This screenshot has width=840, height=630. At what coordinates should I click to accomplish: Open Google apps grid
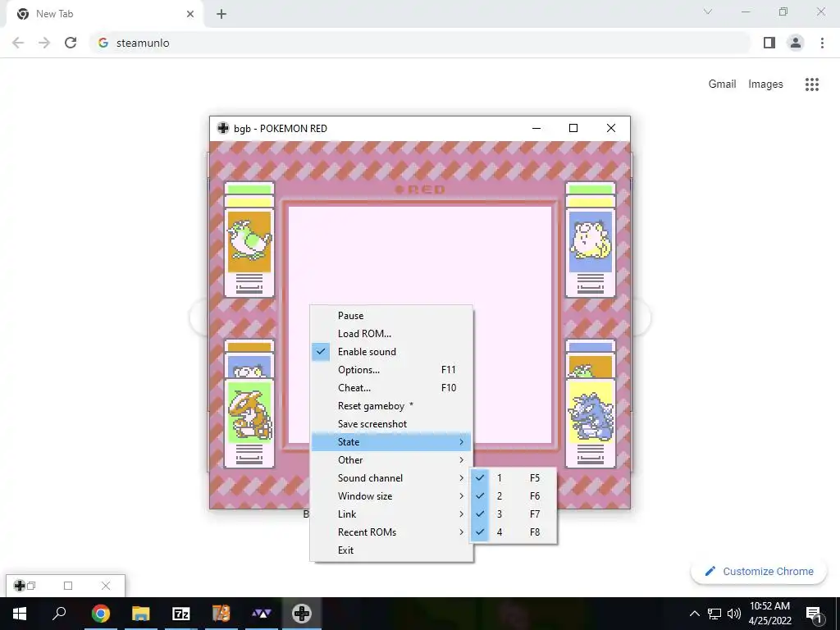[812, 84]
